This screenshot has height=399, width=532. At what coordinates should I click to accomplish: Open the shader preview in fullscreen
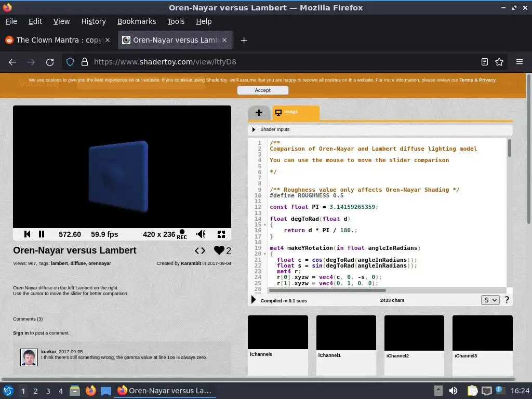pos(221,234)
